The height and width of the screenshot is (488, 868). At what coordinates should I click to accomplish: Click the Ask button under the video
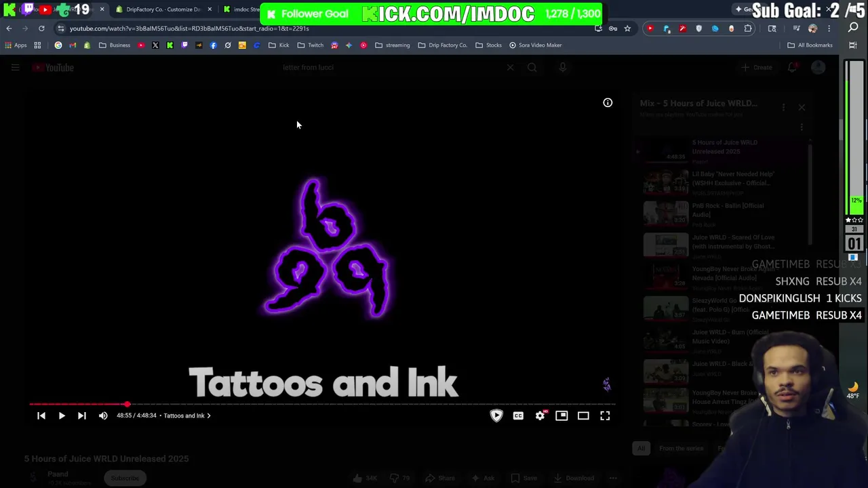483,478
